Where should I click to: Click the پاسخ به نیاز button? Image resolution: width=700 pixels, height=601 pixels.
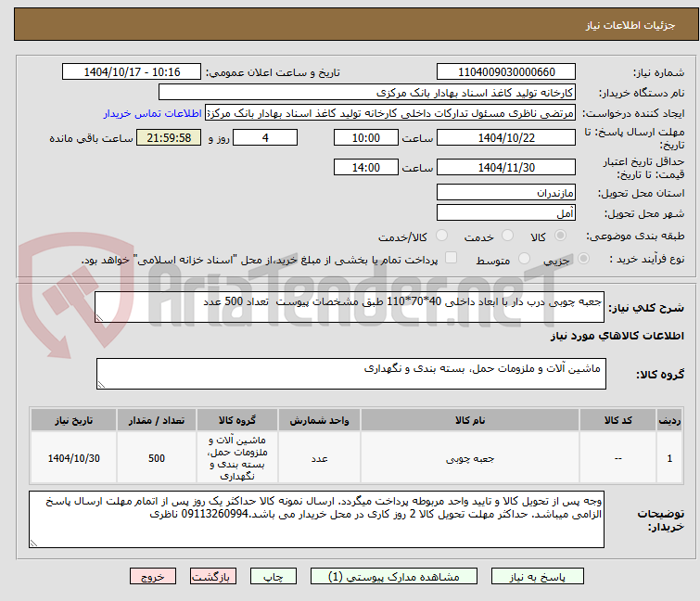tap(538, 577)
